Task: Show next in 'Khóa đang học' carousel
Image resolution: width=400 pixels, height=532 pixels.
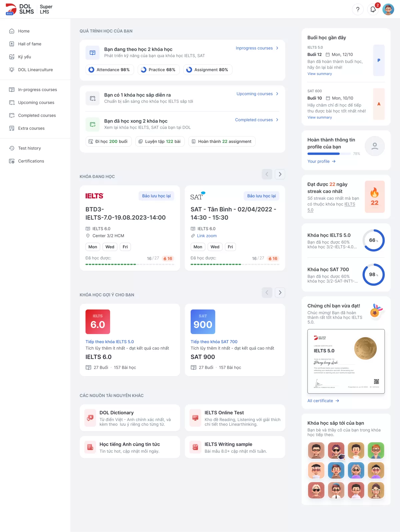Action: coord(280,174)
